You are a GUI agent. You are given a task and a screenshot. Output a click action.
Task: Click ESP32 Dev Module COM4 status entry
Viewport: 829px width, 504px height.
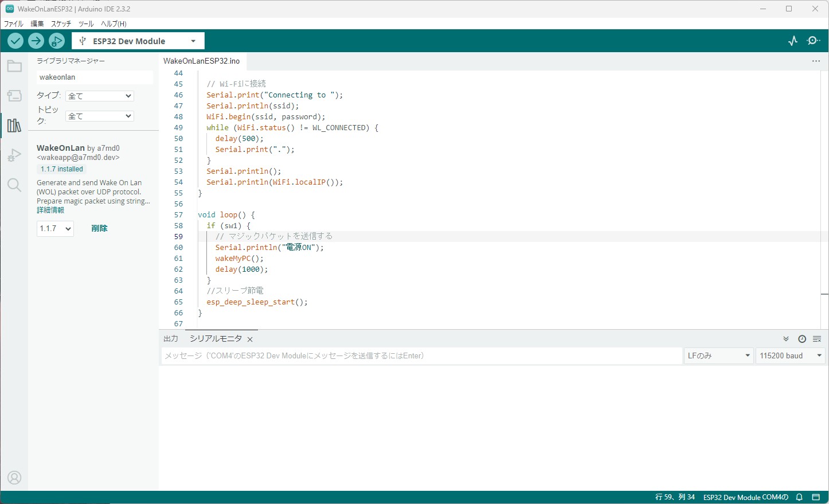(x=746, y=497)
